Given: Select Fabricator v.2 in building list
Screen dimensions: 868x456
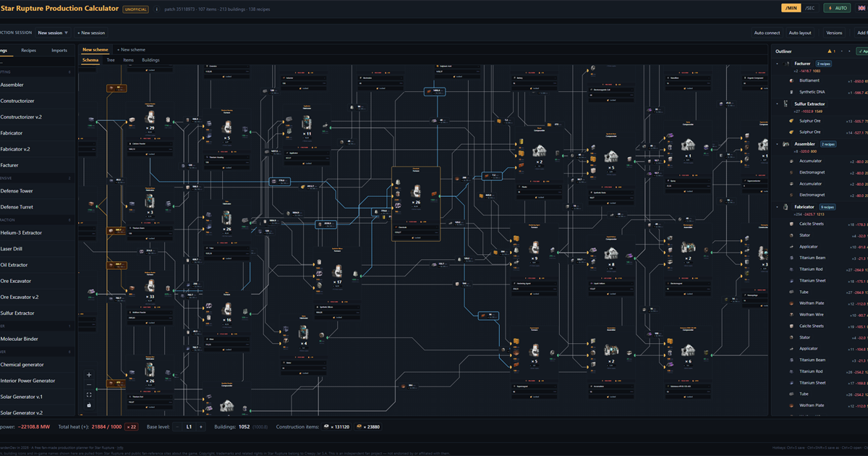Looking at the screenshot, I should 36,149.
